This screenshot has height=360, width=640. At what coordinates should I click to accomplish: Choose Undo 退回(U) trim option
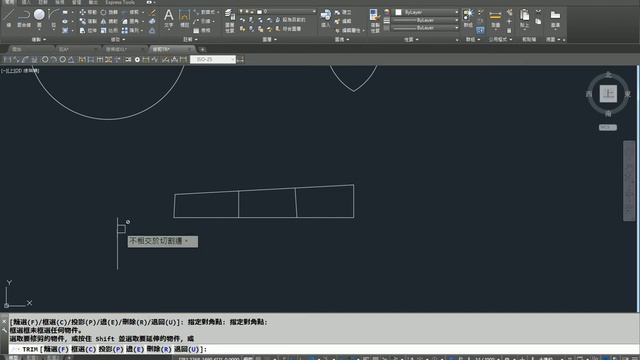tap(186, 349)
